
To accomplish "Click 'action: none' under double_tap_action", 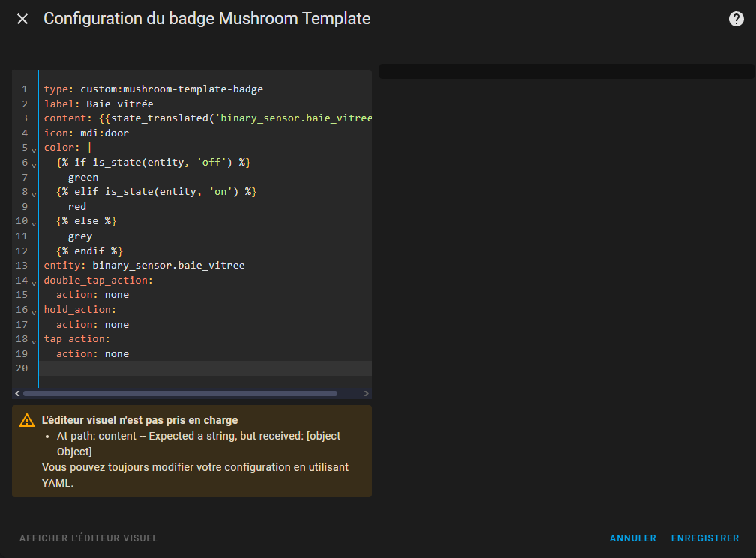I will [92, 295].
